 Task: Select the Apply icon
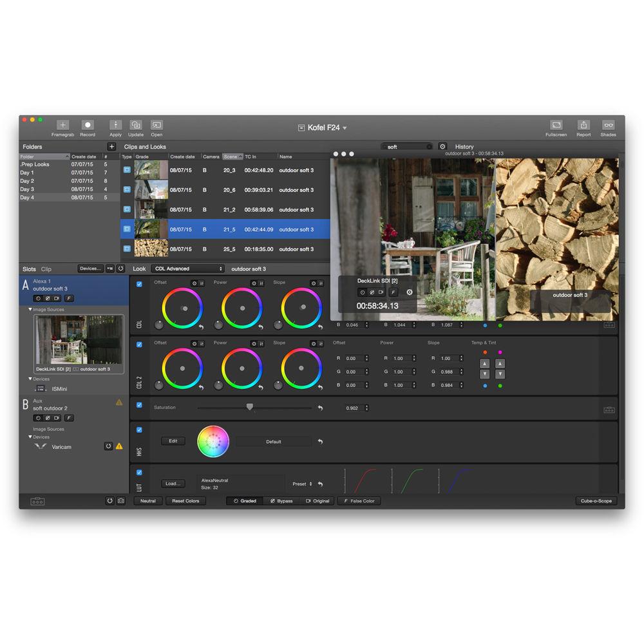115,126
